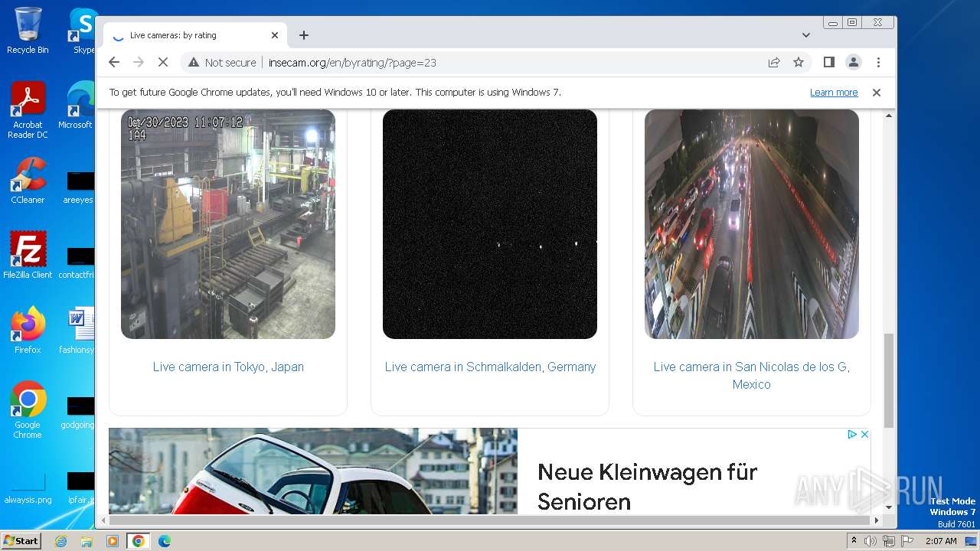980x551 pixels.
Task: Open Live camera in San Nicolas link
Action: click(752, 376)
